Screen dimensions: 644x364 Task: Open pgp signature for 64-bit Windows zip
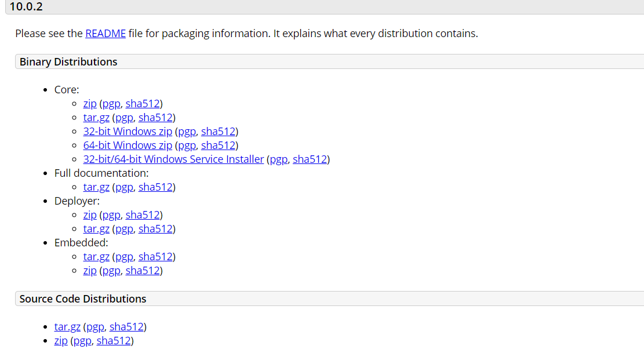click(x=187, y=145)
